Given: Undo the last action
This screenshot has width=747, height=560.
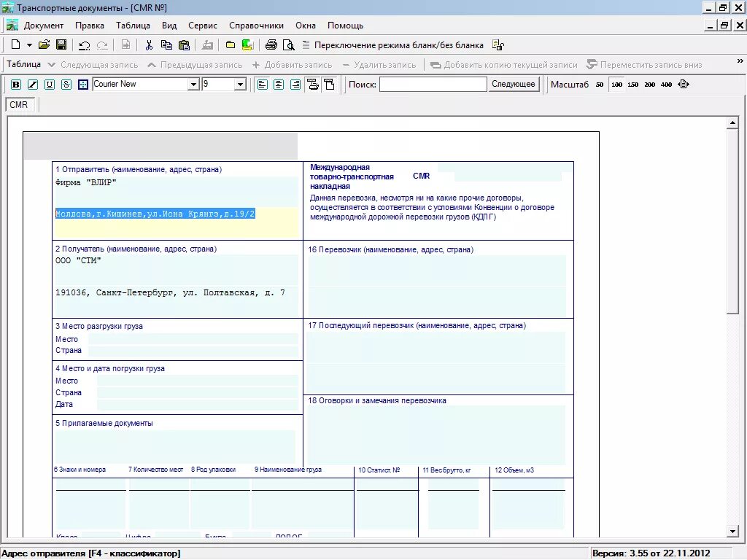Looking at the screenshot, I should 85,45.
